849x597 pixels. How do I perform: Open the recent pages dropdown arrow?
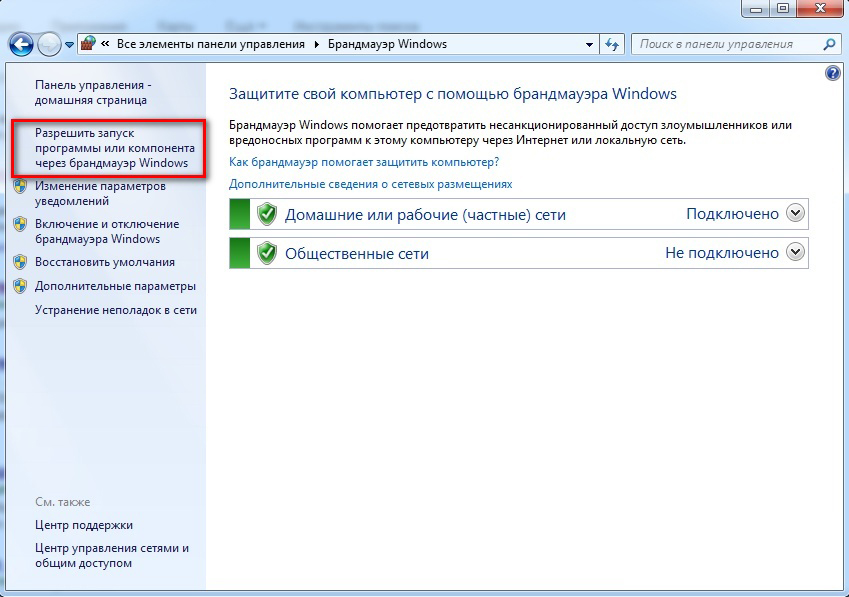(69, 45)
